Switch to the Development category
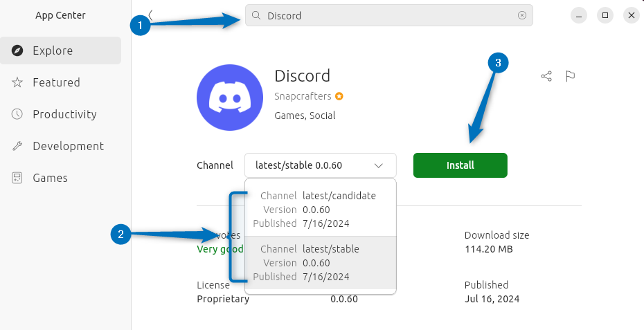 (x=60, y=146)
